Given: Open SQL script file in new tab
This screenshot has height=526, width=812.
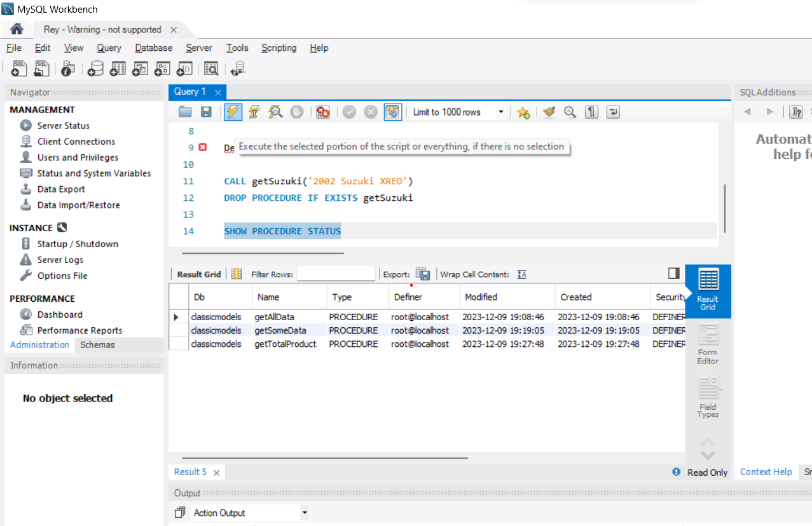Looking at the screenshot, I should (41, 69).
